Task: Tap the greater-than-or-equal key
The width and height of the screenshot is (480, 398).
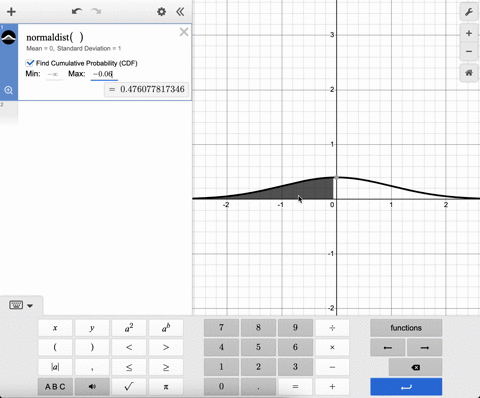Action: [x=166, y=367]
